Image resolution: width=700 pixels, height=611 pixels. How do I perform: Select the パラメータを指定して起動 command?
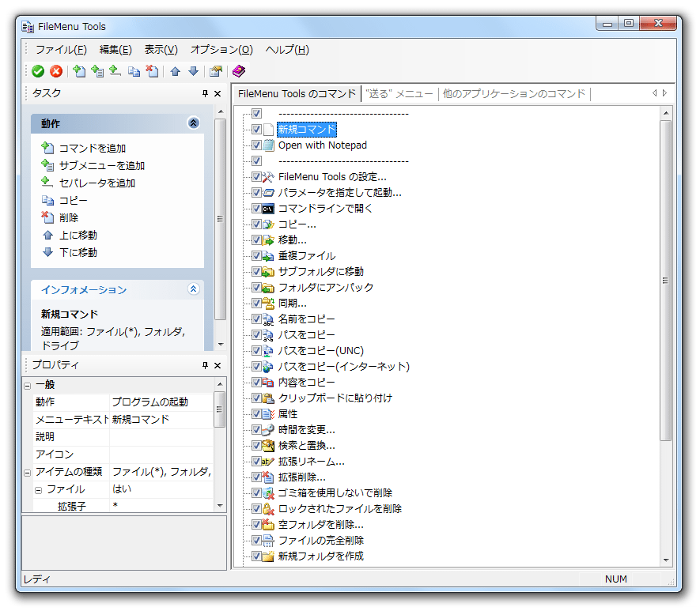(x=340, y=193)
